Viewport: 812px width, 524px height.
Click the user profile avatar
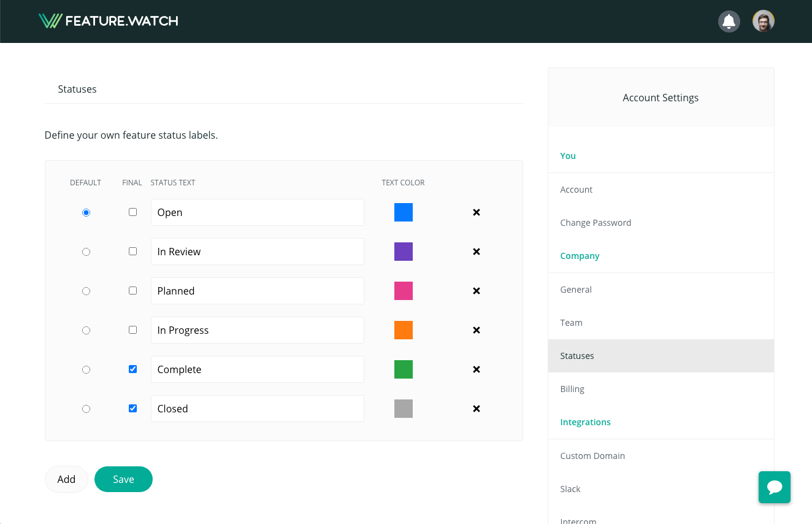click(x=763, y=21)
